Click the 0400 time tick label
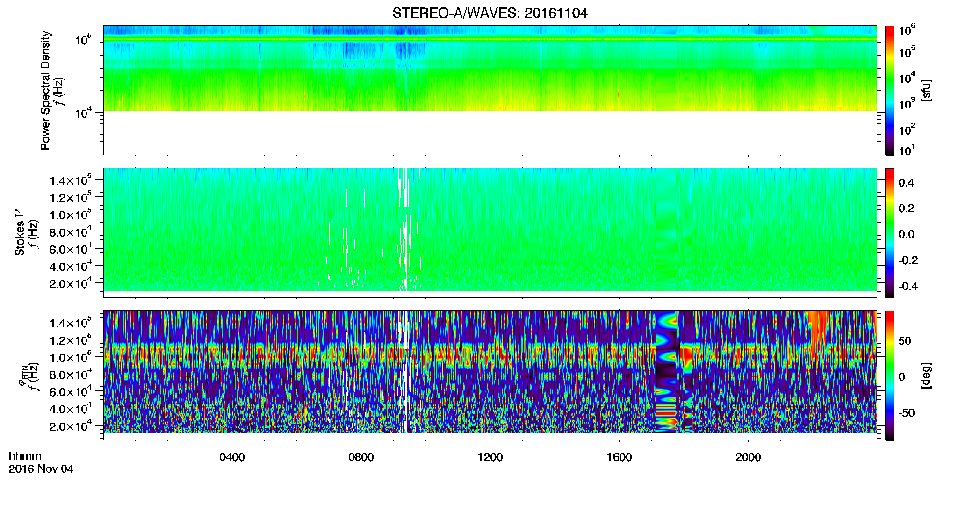This screenshot has height=505, width=980. click(x=232, y=457)
